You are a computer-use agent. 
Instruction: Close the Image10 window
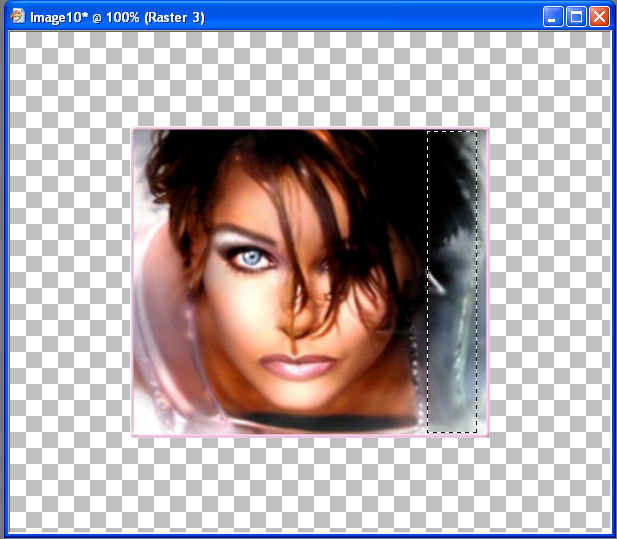coord(599,17)
